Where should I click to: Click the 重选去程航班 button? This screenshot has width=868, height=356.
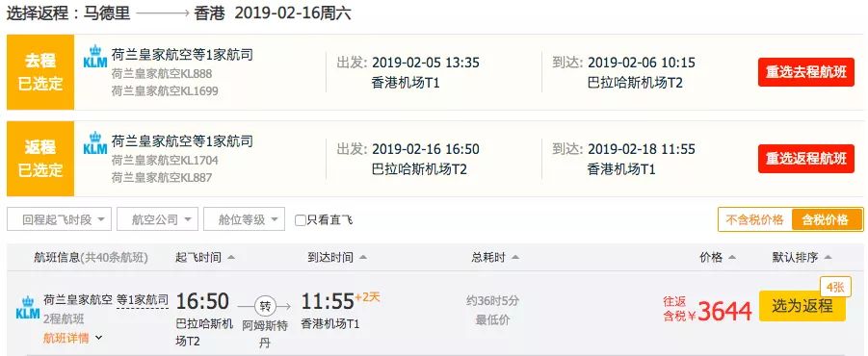click(x=806, y=72)
